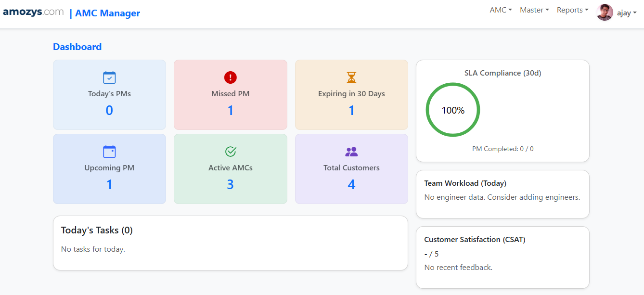Viewport: 644px width, 295px height.
Task: Open the Missed PM count value
Action: click(x=231, y=111)
